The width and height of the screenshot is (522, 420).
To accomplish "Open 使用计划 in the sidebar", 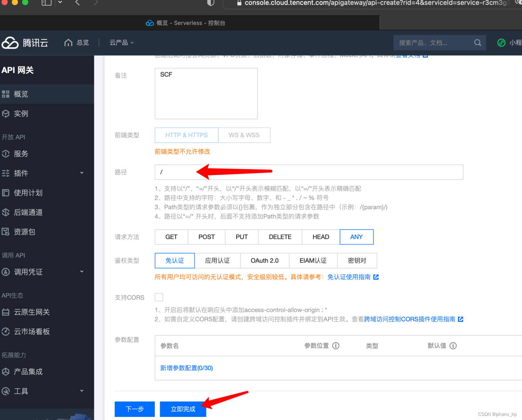I will click(47, 193).
